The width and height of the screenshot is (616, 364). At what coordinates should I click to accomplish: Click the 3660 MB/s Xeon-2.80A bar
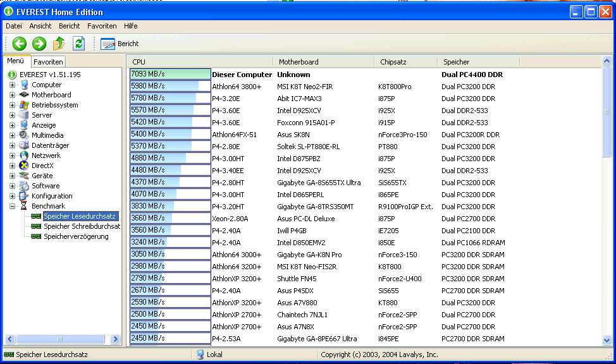point(170,218)
